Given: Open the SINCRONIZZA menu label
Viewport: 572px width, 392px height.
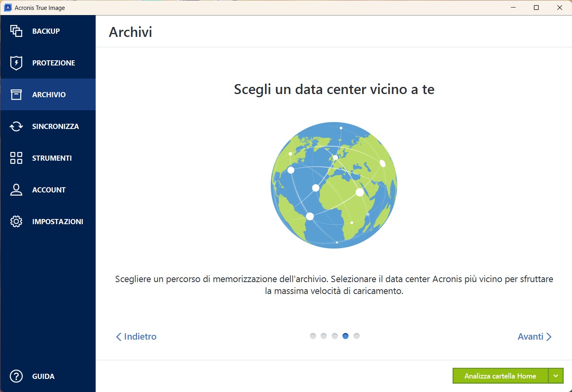Looking at the screenshot, I should [56, 126].
